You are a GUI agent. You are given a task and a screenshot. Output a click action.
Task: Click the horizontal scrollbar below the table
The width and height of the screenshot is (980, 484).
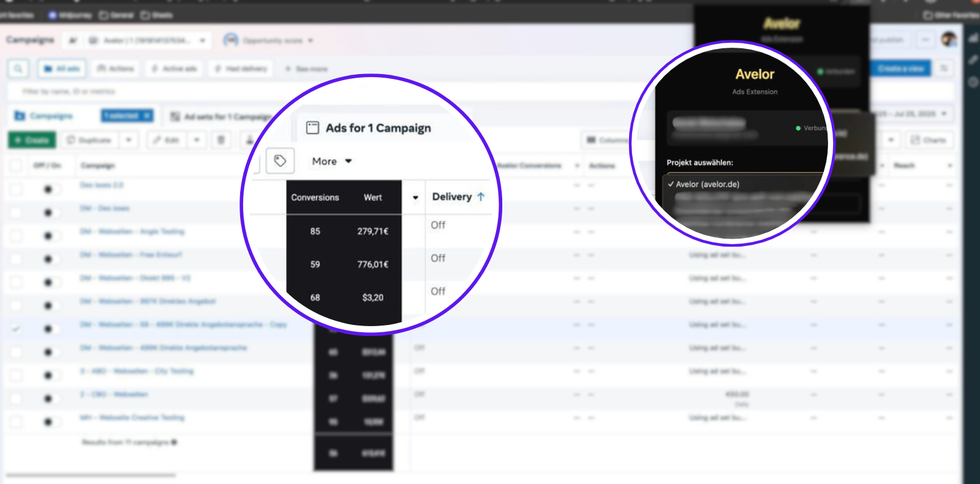91,474
